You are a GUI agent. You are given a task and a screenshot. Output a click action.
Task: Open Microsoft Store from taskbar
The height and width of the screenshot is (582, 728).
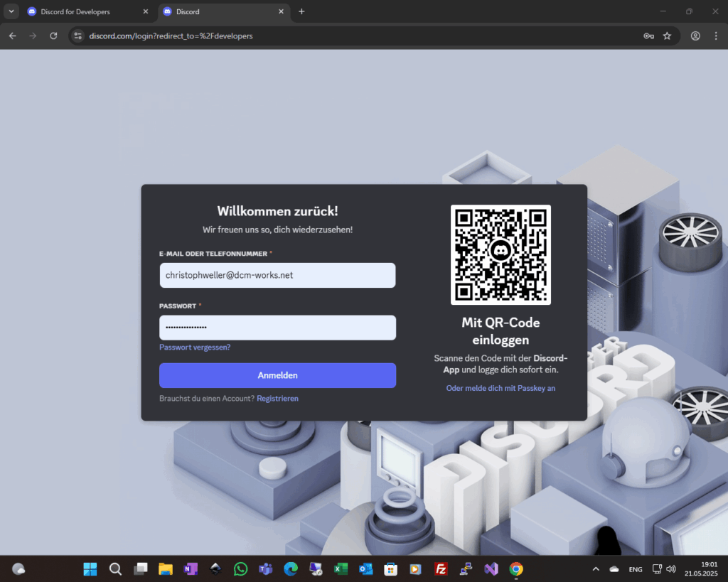tap(391, 569)
